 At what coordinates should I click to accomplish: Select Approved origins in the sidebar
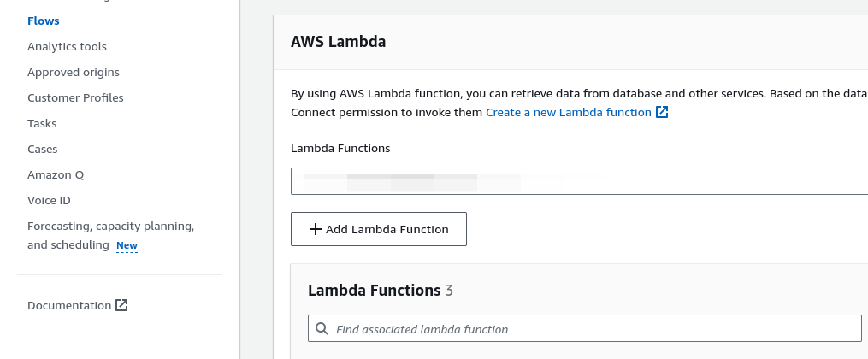pyautogui.click(x=74, y=72)
